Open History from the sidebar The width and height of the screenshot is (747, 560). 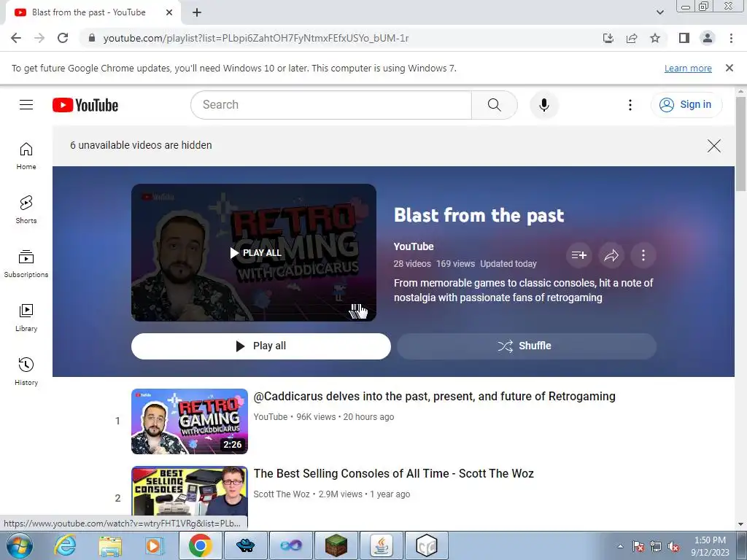26,372
